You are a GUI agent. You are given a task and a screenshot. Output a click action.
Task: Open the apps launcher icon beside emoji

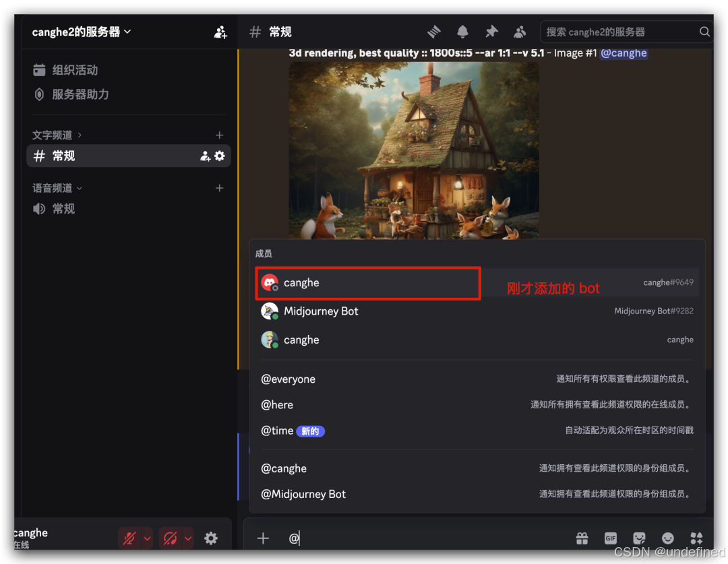[696, 538]
